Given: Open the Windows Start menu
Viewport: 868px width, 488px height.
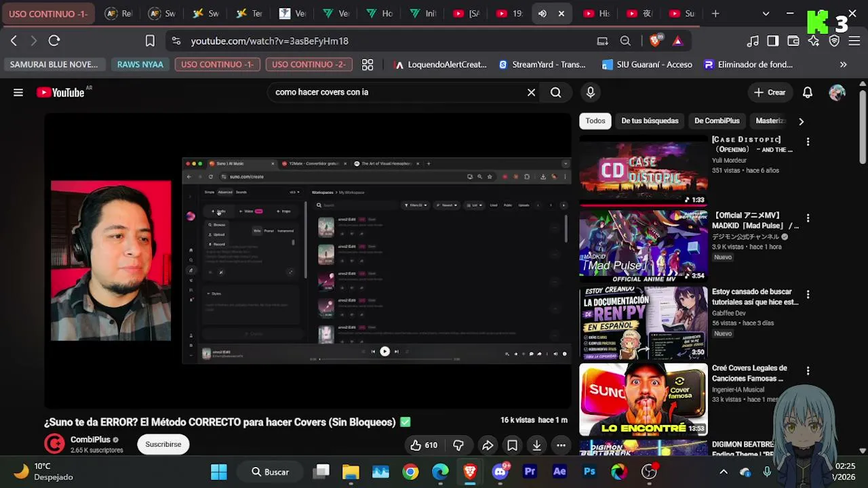Looking at the screenshot, I should [x=218, y=472].
